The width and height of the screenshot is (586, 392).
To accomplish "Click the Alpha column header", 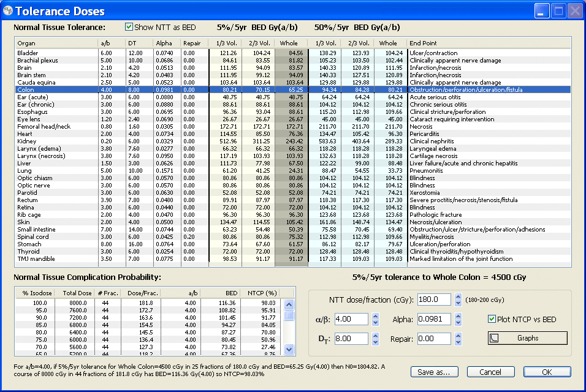I will [167, 43].
